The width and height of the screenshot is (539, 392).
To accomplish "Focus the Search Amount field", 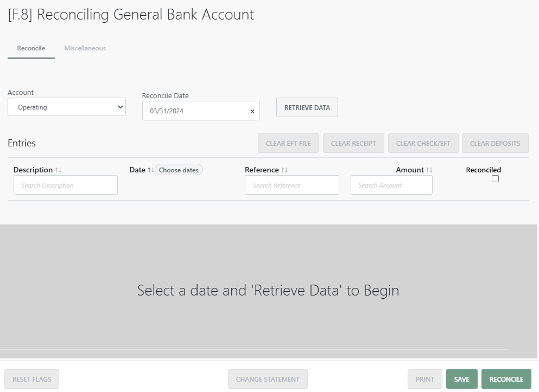I will (391, 185).
